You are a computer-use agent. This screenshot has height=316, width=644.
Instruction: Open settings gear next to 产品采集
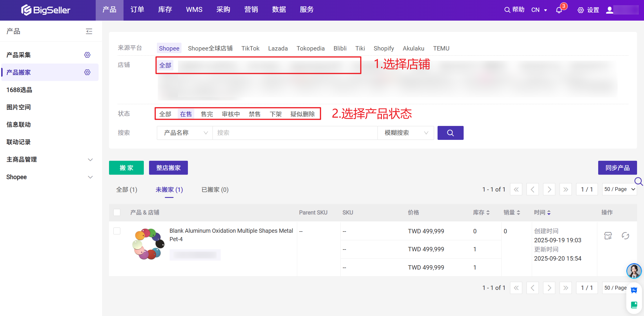[87, 55]
